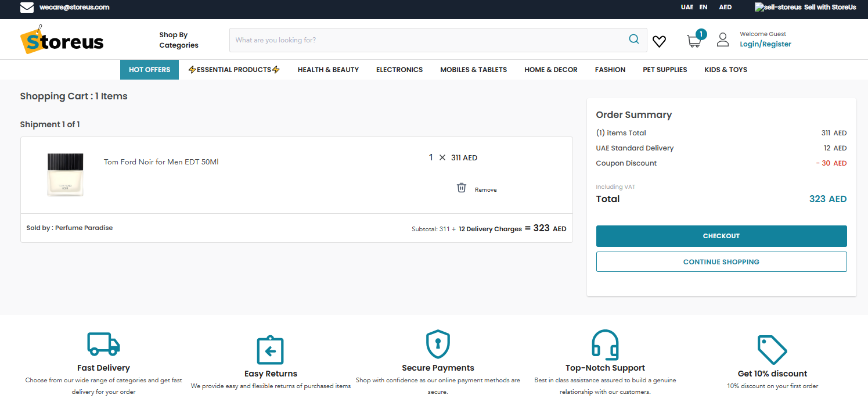Open the shopping cart icon
This screenshot has width=868, height=409.
tap(694, 41)
